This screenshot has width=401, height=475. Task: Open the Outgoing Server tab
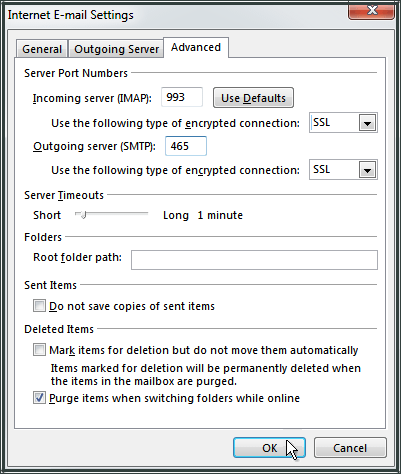(116, 49)
